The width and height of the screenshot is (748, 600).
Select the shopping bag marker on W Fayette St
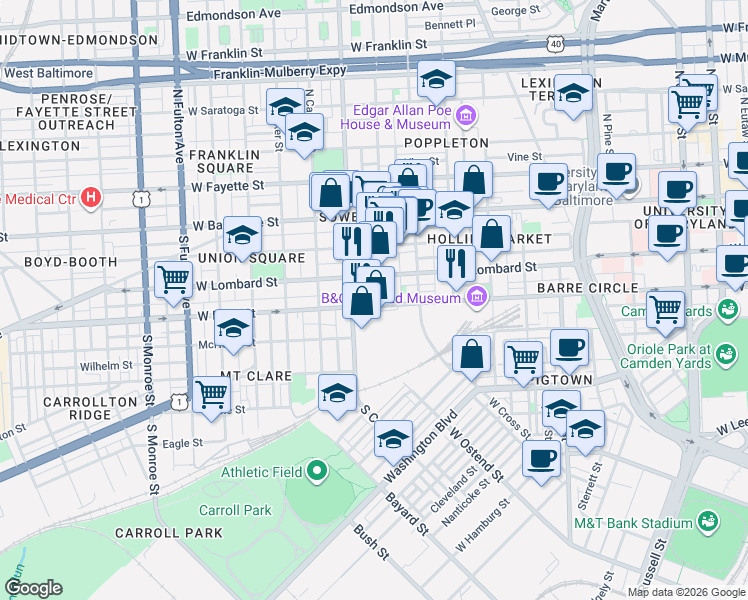(x=330, y=195)
